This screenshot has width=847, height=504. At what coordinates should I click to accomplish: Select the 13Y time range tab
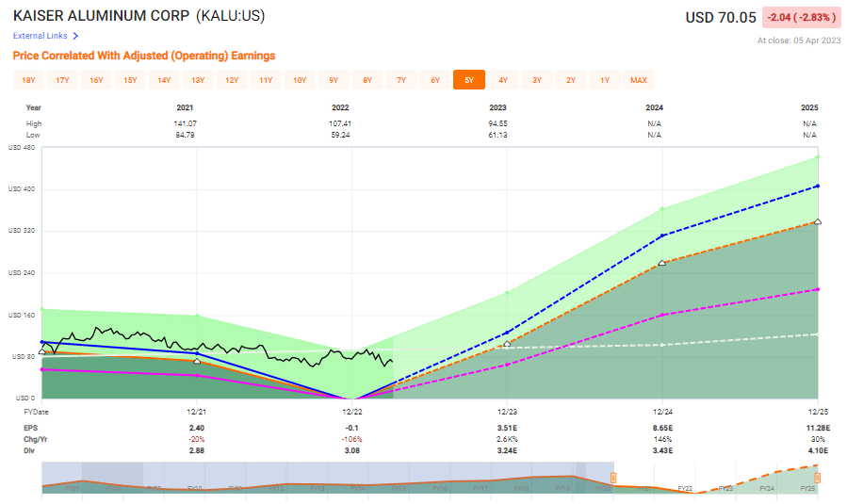(x=198, y=80)
